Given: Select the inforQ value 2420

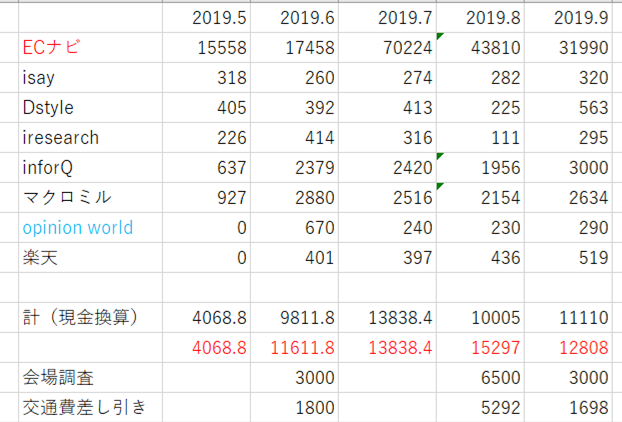Looking at the screenshot, I should (x=388, y=168).
